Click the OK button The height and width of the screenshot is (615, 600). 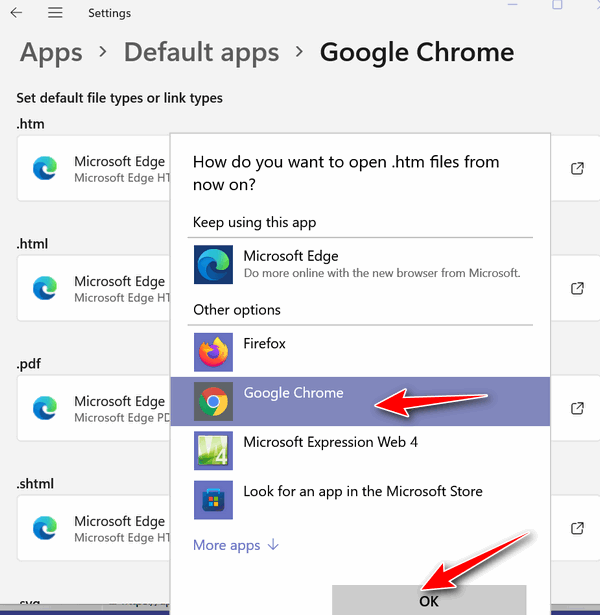tap(429, 600)
